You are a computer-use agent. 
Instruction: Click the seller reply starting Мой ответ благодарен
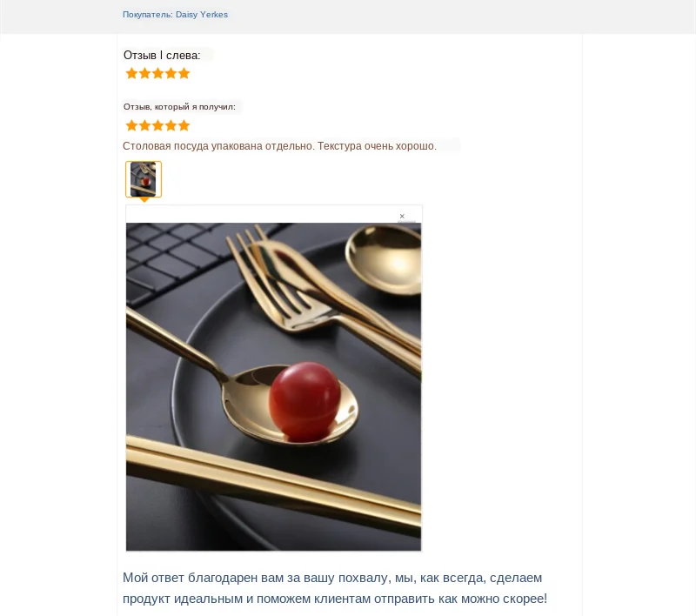[x=335, y=588]
